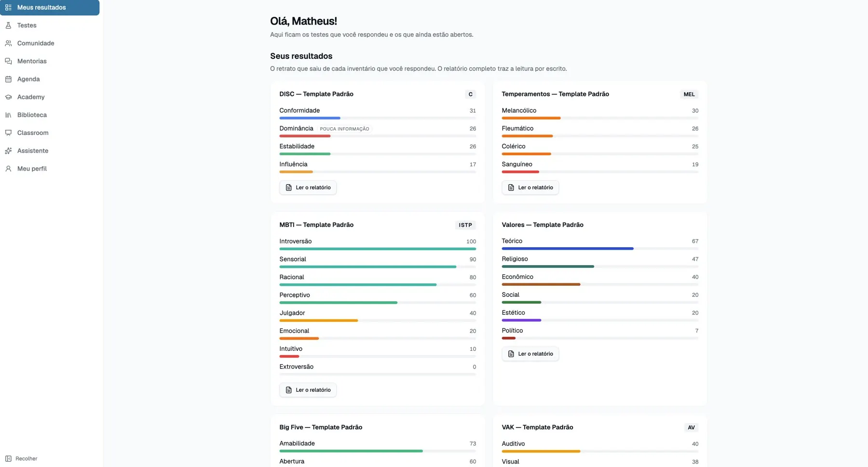Click the ISTP badge on MBTI card

(465, 225)
